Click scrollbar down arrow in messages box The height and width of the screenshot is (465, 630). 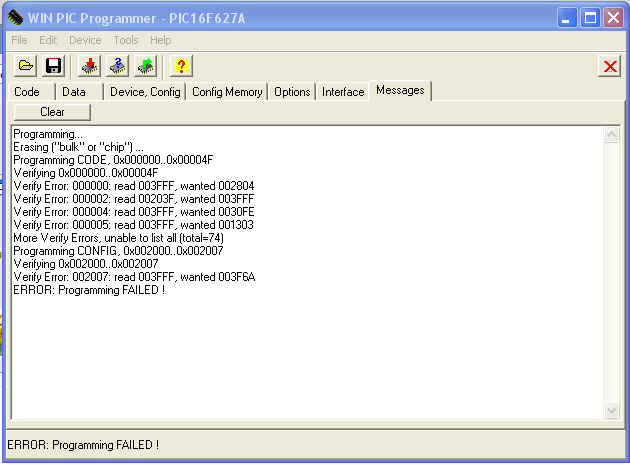point(612,411)
